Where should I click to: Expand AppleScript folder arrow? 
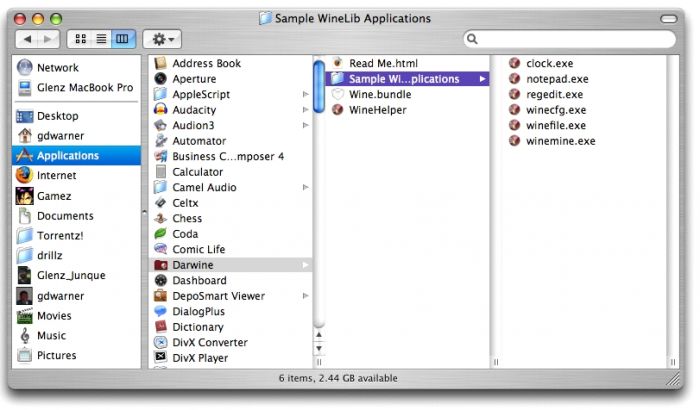click(305, 94)
